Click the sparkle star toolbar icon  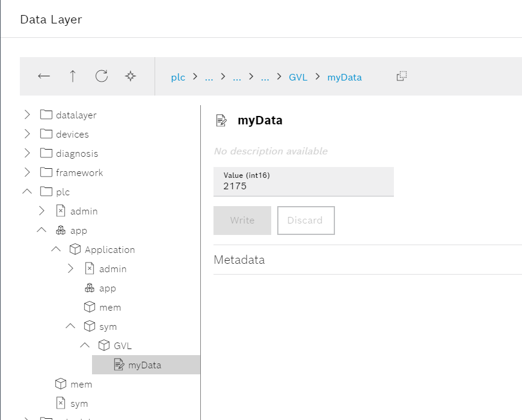coord(130,76)
